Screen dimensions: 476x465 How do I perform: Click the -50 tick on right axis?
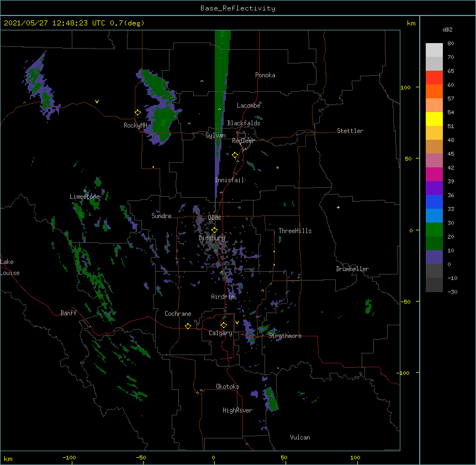click(405, 302)
